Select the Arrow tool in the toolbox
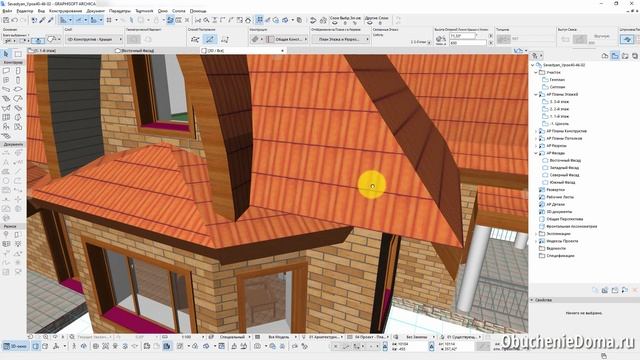 pos(6,54)
